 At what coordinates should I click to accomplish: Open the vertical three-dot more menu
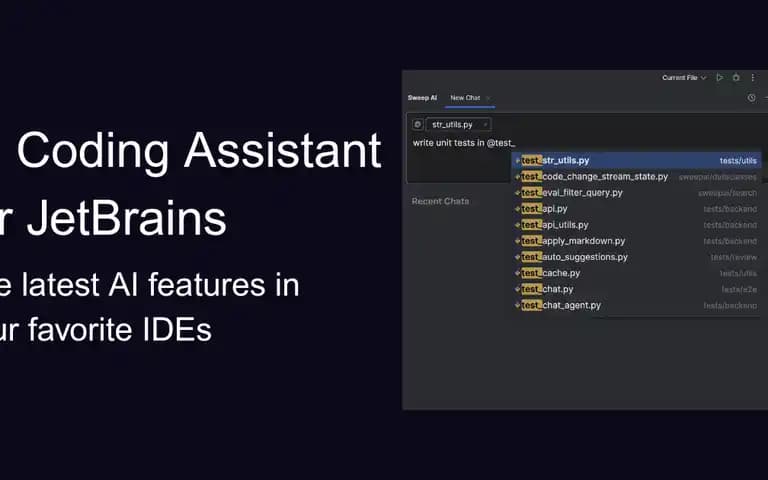point(753,77)
